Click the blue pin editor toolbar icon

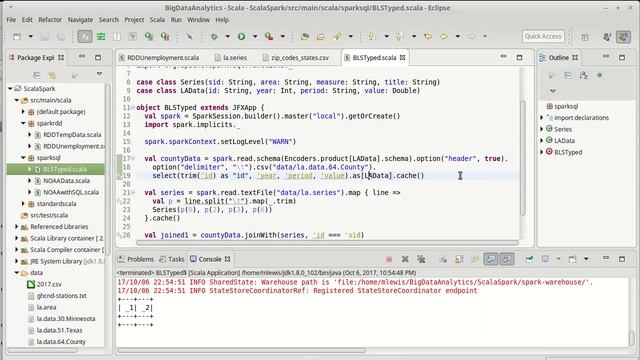189,36
